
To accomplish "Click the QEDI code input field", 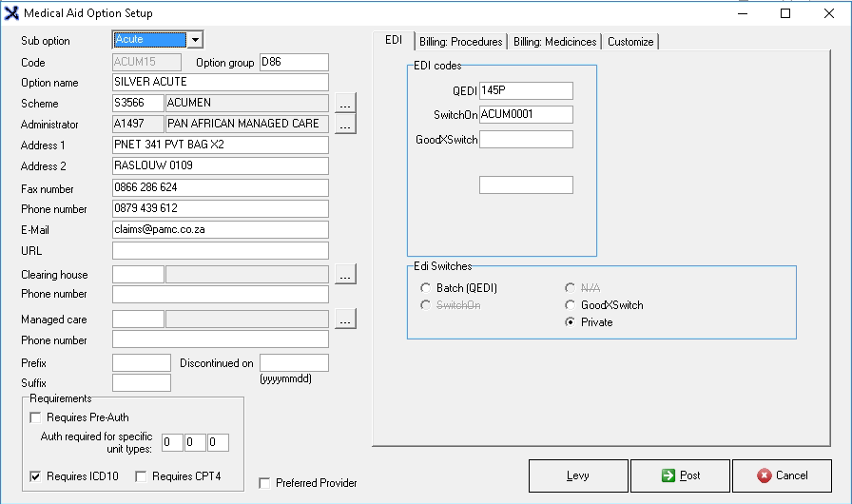I will coord(526,90).
